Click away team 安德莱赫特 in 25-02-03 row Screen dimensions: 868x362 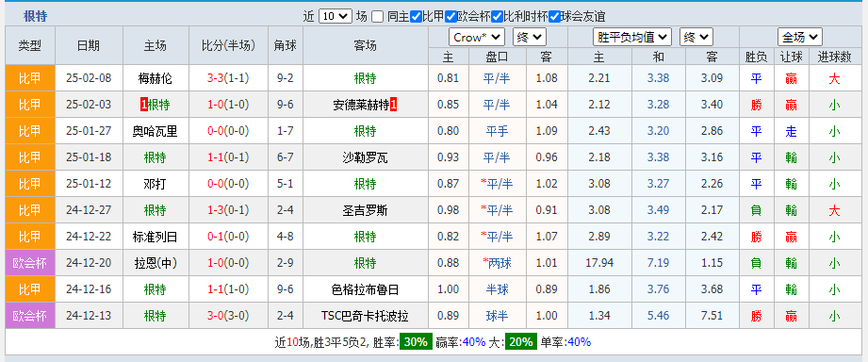(x=360, y=105)
